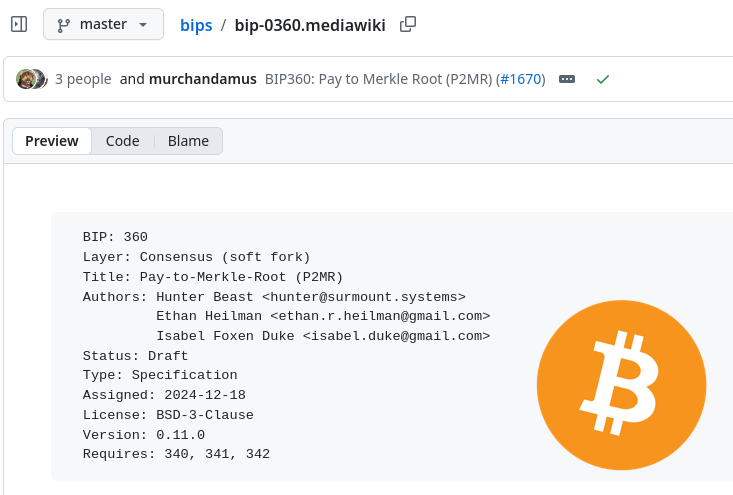Screen dimensions: 733x495
Task: Click the contributor avatars stack
Action: (x=32, y=79)
